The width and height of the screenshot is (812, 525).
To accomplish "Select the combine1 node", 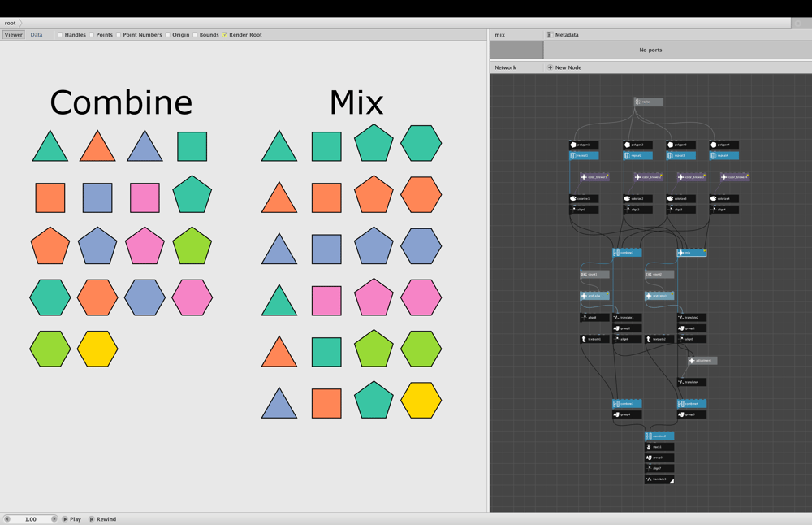I will [x=627, y=253].
